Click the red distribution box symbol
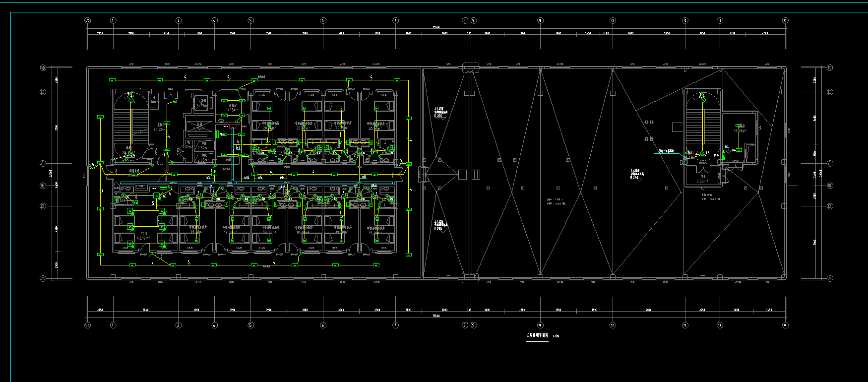This screenshot has height=382, width=868. tap(232, 127)
